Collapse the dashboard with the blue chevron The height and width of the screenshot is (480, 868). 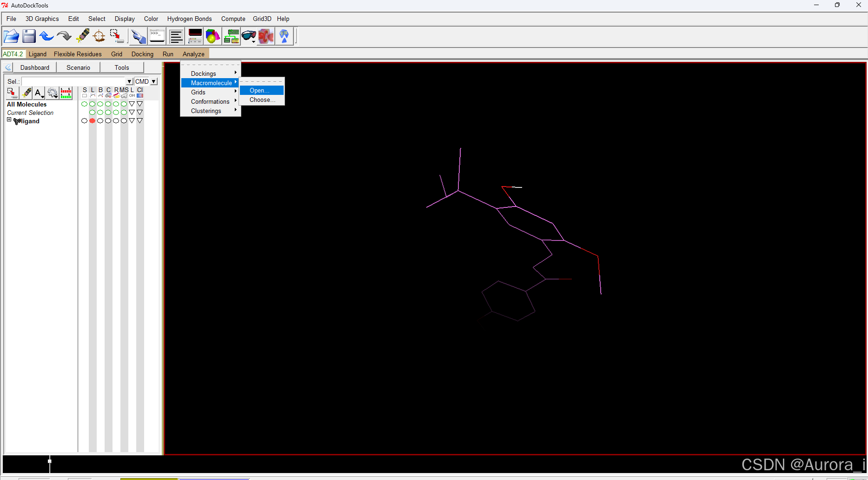coord(8,67)
